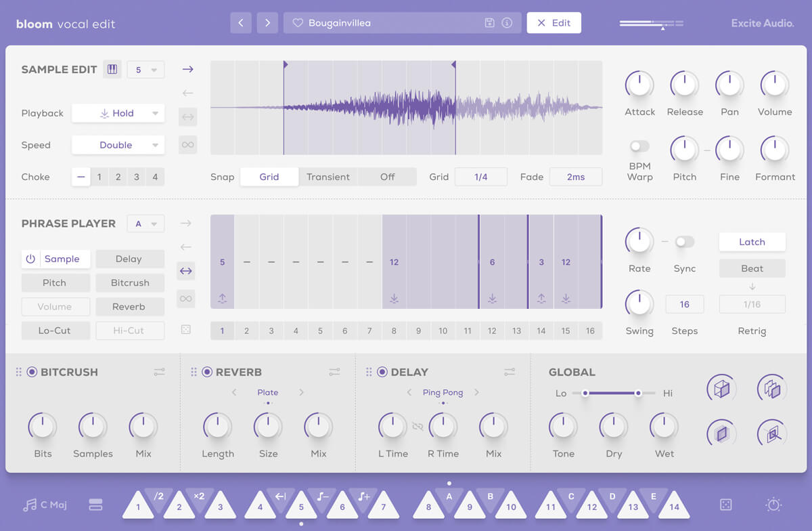The width and height of the screenshot is (812, 531).
Task: Select the bidirectional arrow playback icon in Phrase Player
Action: (187, 271)
